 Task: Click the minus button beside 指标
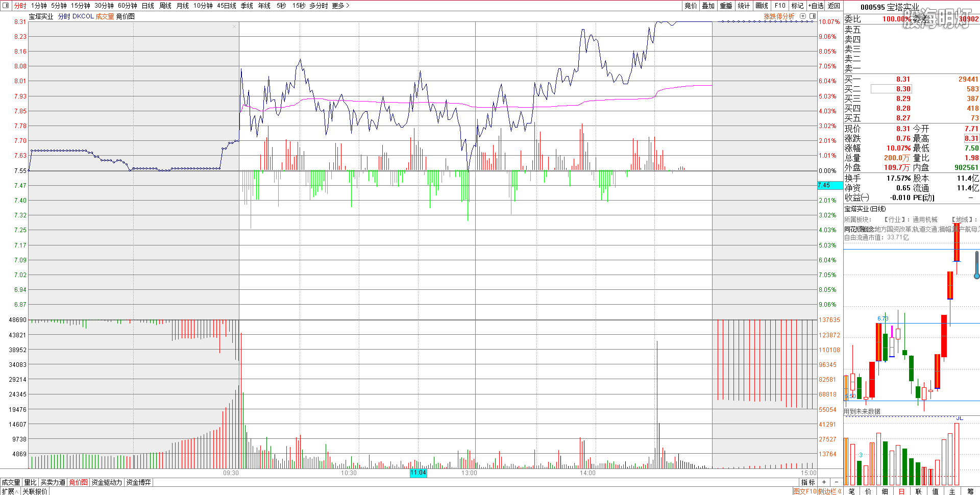click(x=837, y=482)
